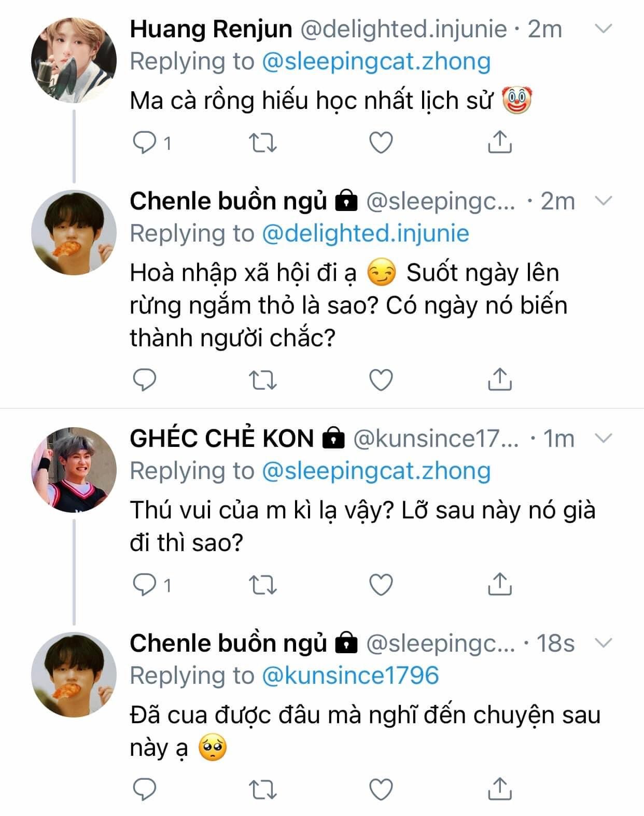Open the @delighted.injunie mention in Chenle's reply

(x=365, y=233)
